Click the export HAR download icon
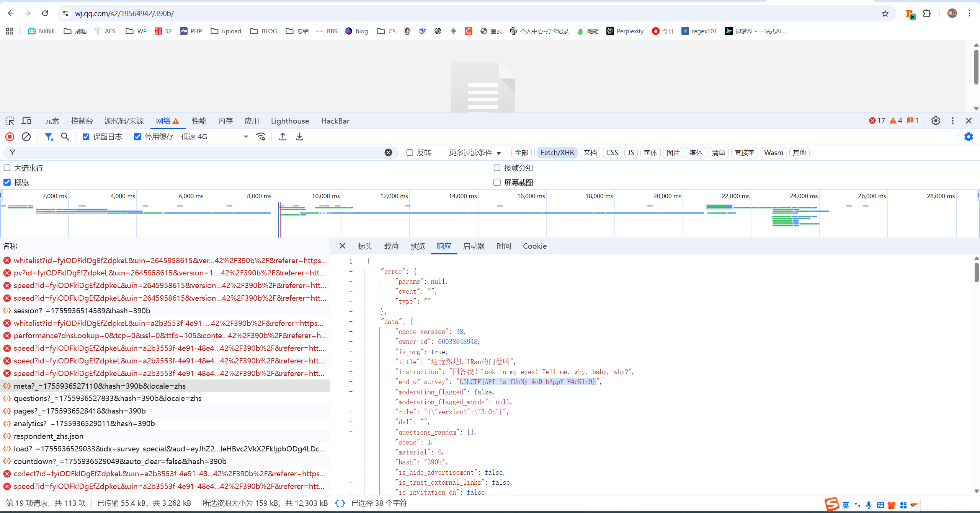This screenshot has height=513, width=980. [x=299, y=137]
